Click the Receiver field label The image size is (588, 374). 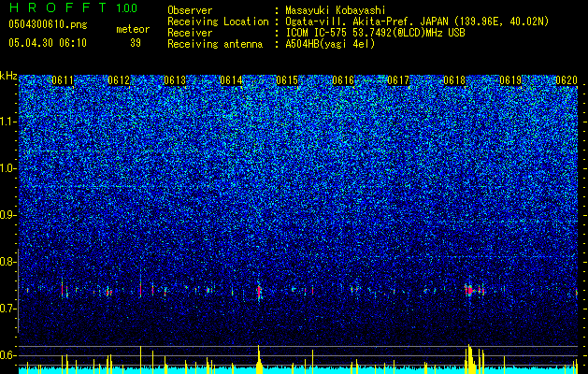(x=190, y=33)
